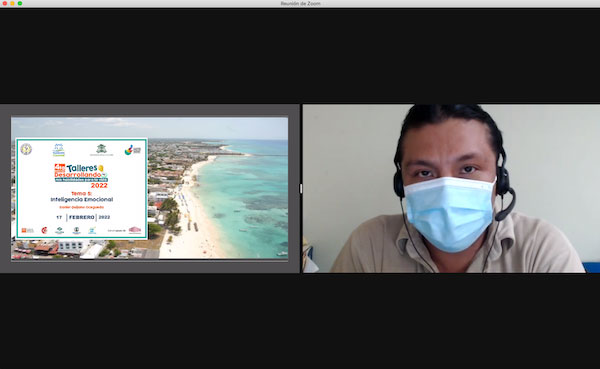The width and height of the screenshot is (600, 369).
Task: Click the blue-green logo beside the seal
Action: 59,150
